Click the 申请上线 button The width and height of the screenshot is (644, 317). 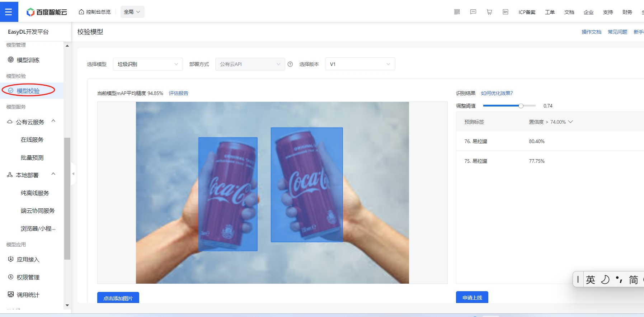pos(472,297)
